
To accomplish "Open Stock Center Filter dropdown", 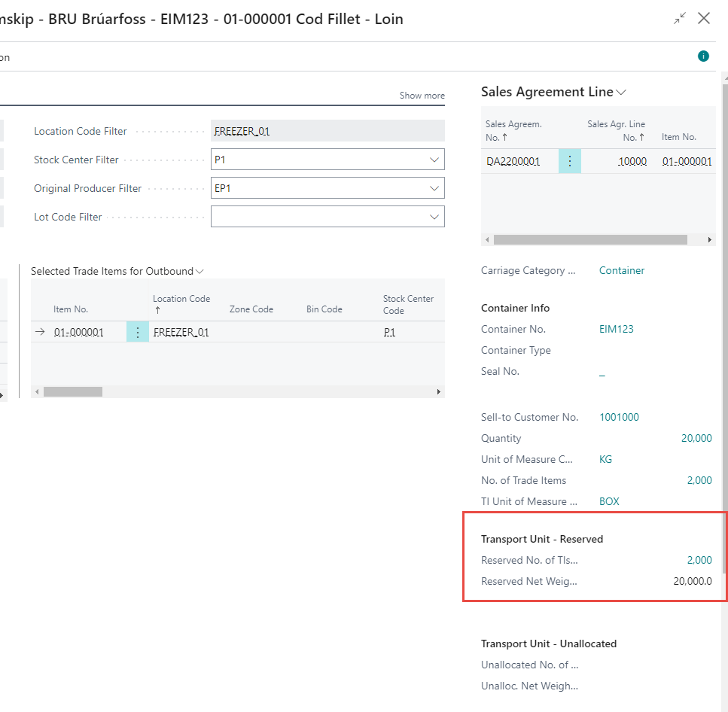I will click(x=434, y=160).
